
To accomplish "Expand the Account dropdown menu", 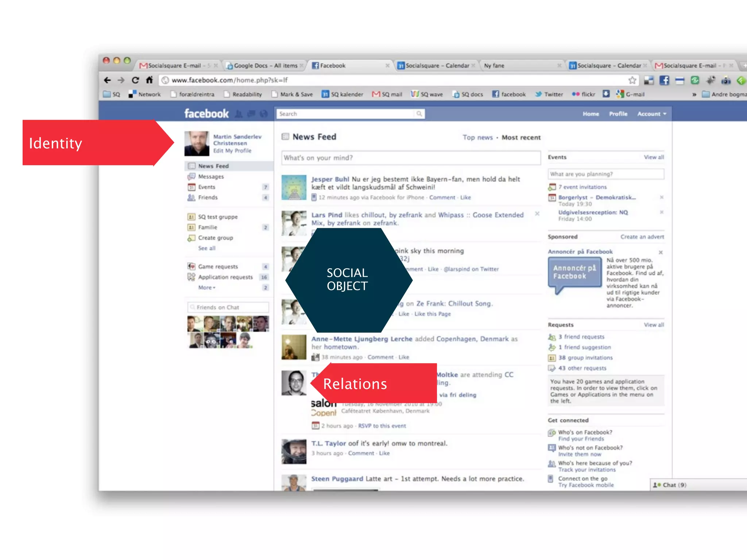I will click(652, 114).
